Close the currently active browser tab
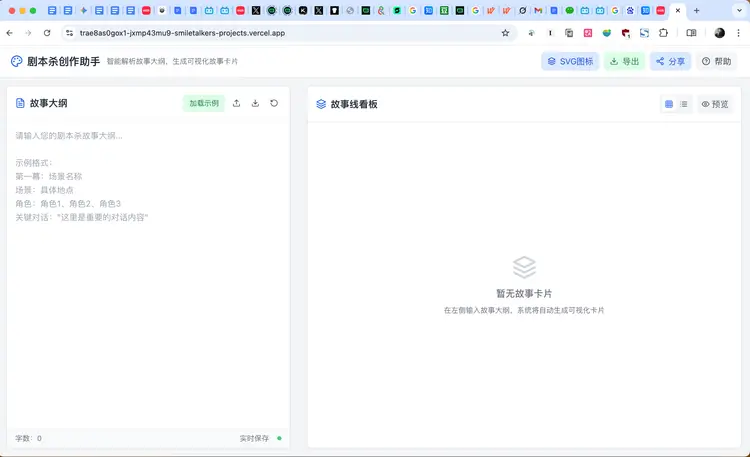Image resolution: width=750 pixels, height=457 pixels. pyautogui.click(x=678, y=10)
